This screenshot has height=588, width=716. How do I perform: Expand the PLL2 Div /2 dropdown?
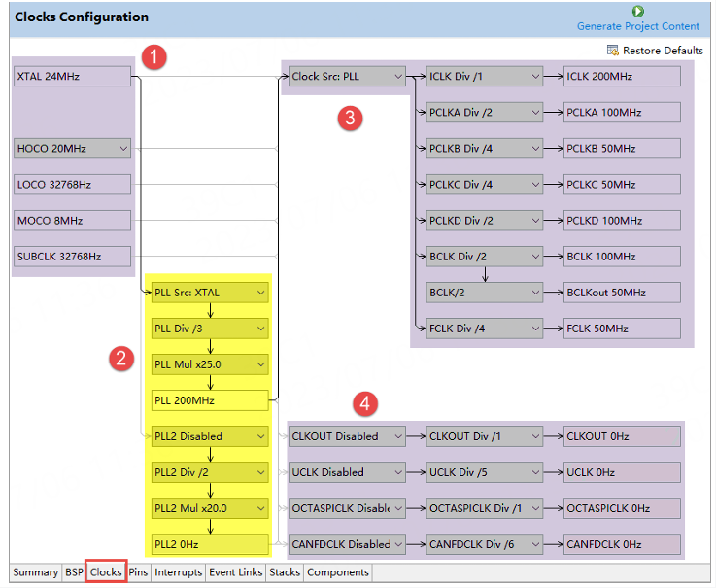(210, 473)
